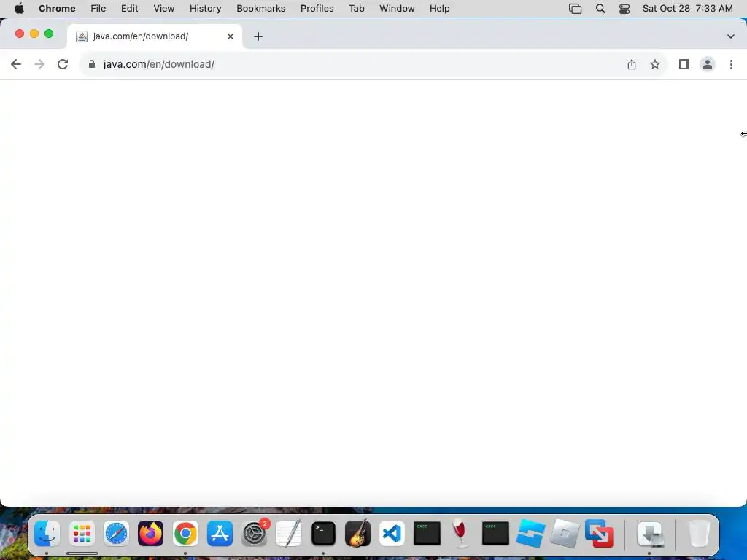Open the App Store from the Dock
Image resolution: width=747 pixels, height=560 pixels.
[220, 533]
